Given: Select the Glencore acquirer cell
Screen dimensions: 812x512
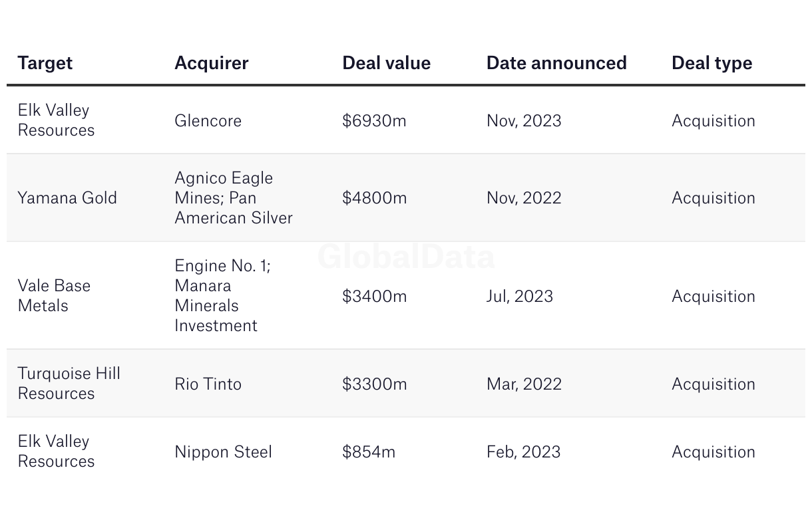Looking at the screenshot, I should click(208, 120).
